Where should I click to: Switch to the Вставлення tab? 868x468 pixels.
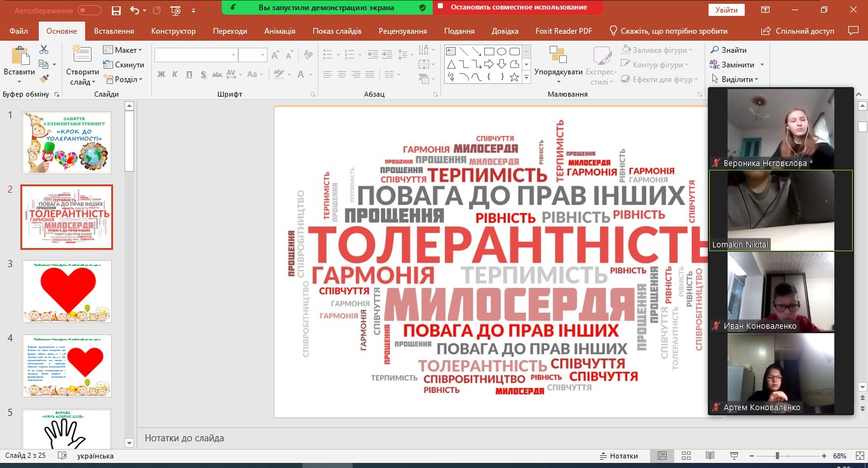114,31
